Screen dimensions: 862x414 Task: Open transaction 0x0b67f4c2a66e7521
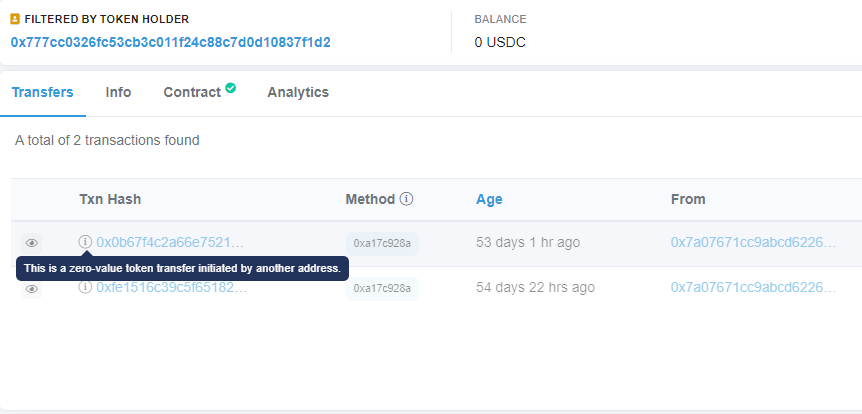click(x=170, y=242)
